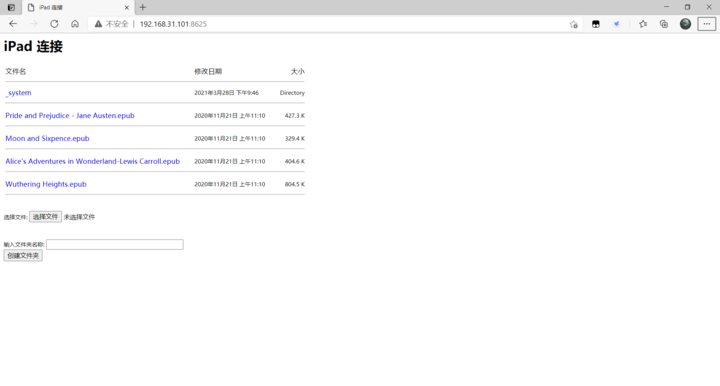
Task: Open the favorites list
Action: pyautogui.click(x=643, y=24)
